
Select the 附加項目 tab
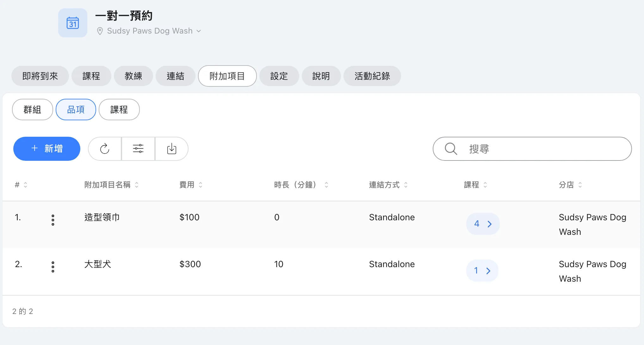[x=227, y=76]
